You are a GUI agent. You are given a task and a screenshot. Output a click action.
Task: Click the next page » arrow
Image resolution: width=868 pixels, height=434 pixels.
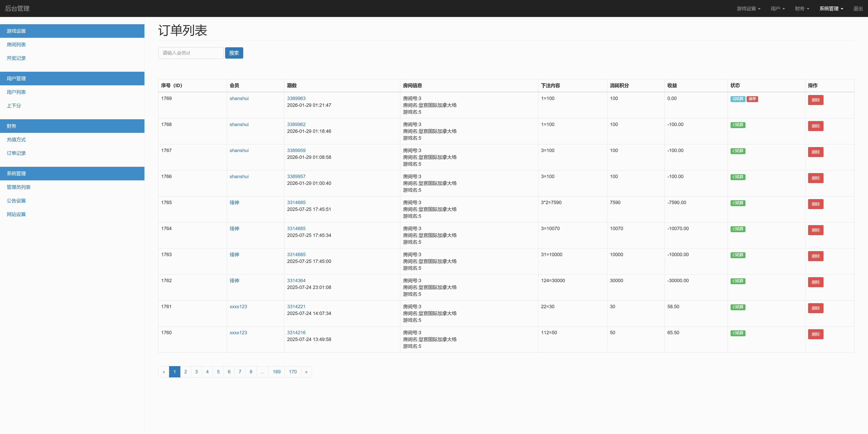[x=306, y=372]
